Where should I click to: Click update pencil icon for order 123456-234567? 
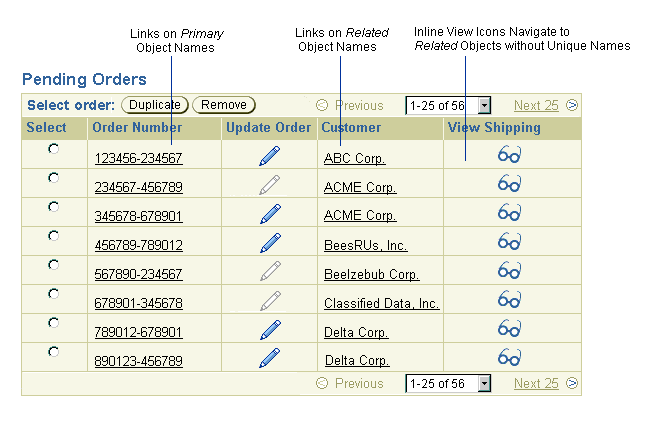click(270, 156)
